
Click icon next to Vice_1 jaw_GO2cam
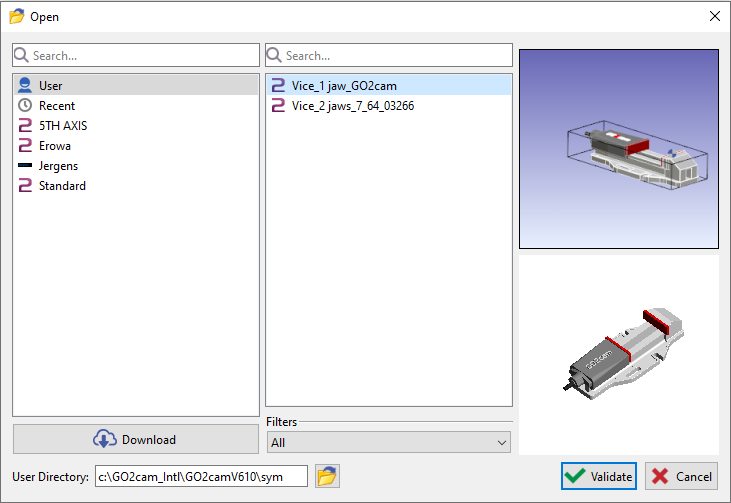pyautogui.click(x=278, y=86)
